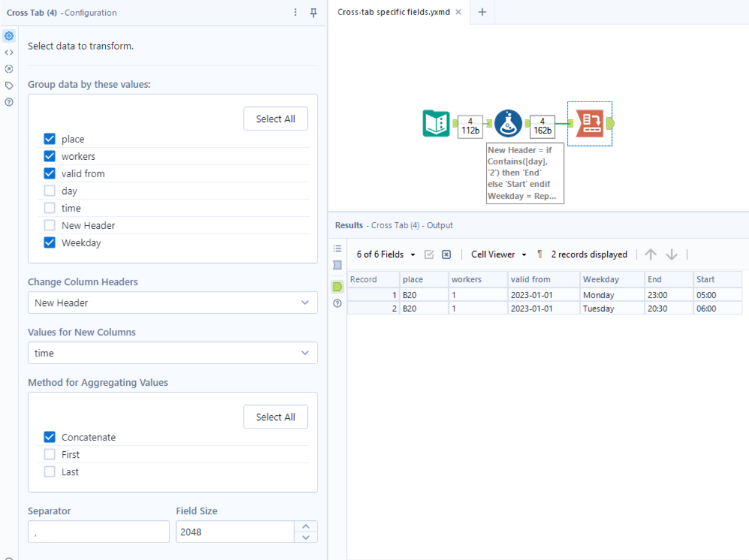Open a new workflow tab with the plus button

[481, 11]
